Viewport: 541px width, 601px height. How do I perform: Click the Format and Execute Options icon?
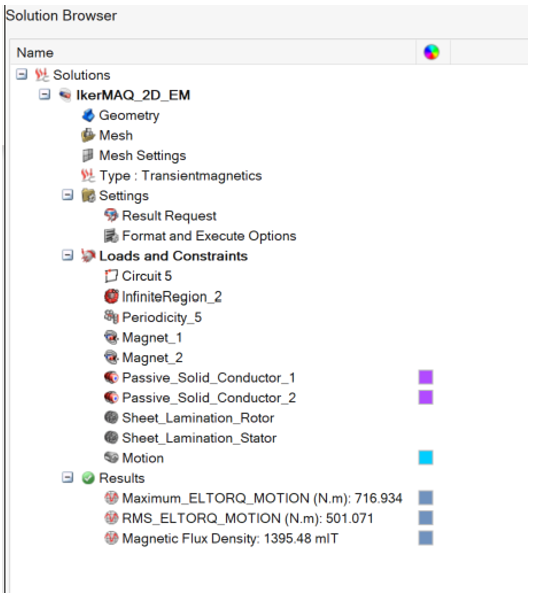(111, 236)
